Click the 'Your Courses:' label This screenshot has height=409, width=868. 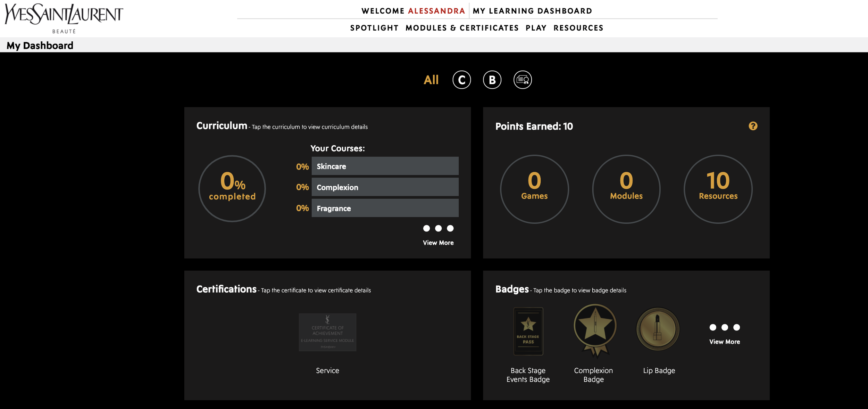(337, 148)
